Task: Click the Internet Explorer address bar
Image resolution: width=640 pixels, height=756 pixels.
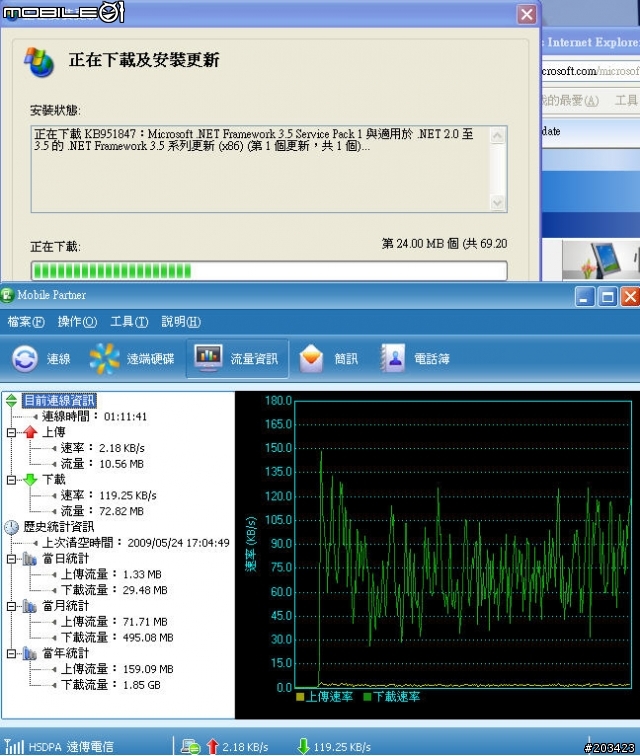Action: click(x=591, y=71)
